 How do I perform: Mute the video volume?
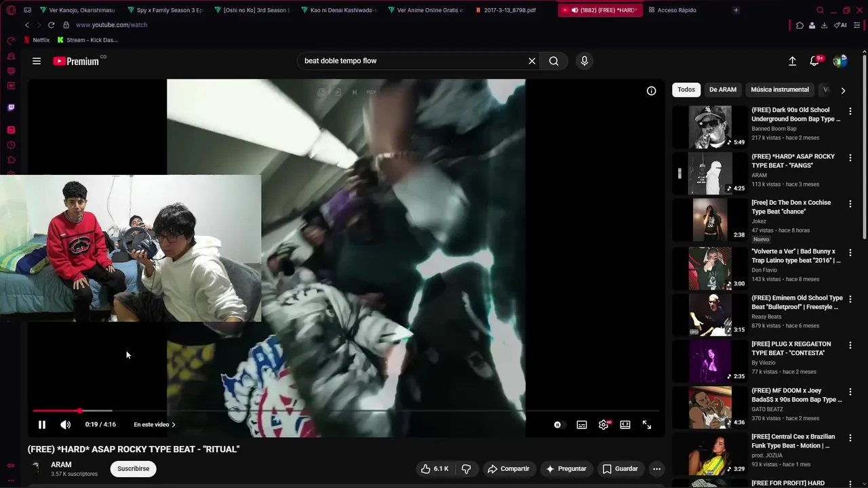pyautogui.click(x=65, y=425)
